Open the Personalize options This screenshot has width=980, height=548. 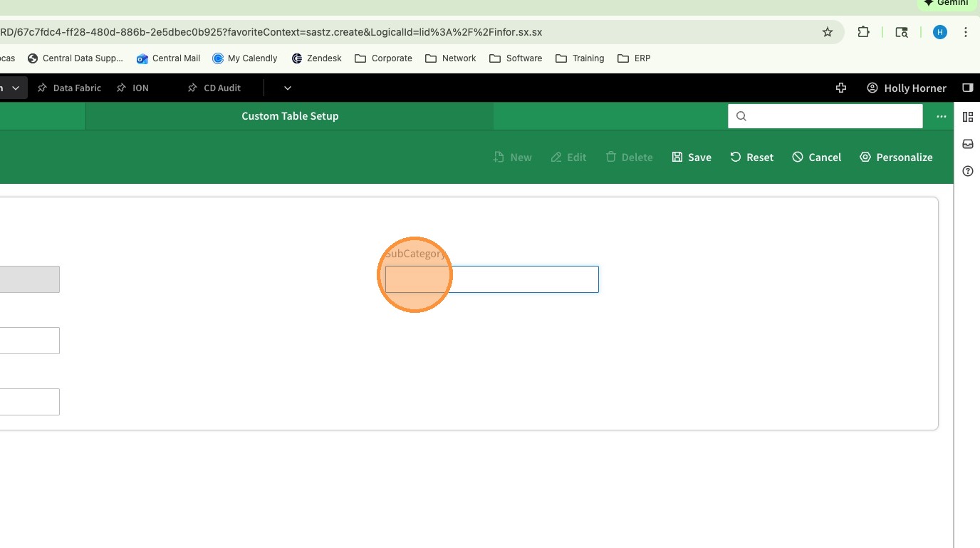pyautogui.click(x=896, y=157)
